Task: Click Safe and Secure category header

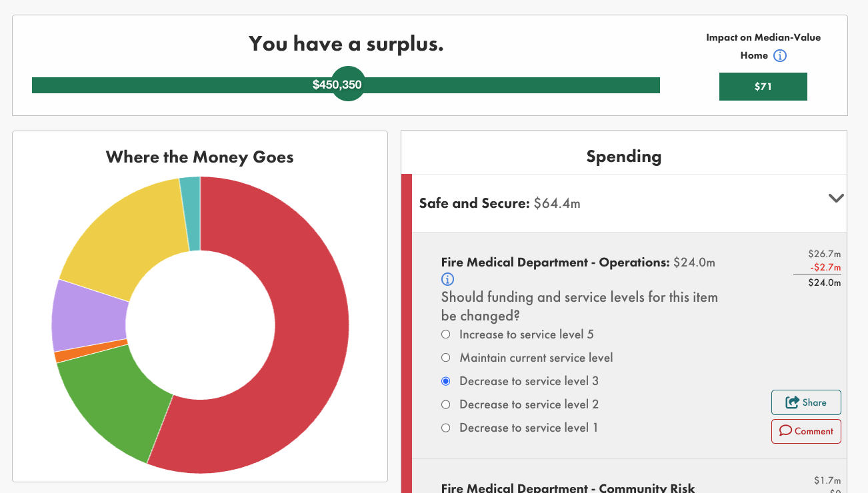Action: point(624,203)
